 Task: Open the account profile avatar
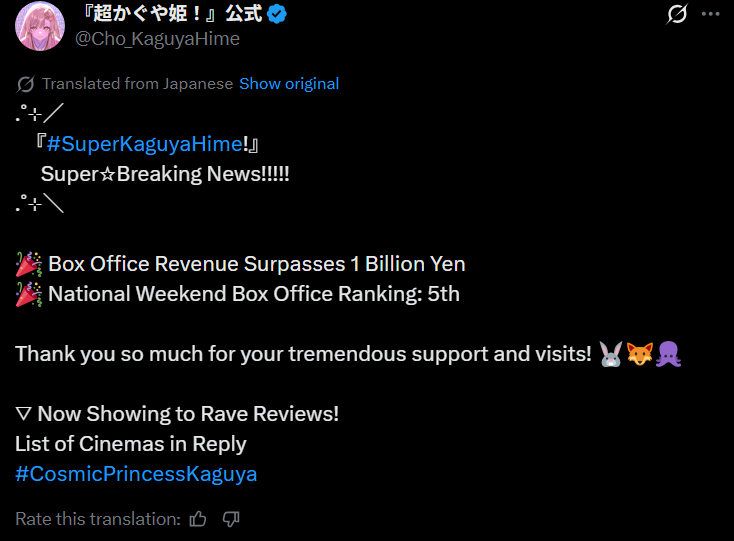pyautogui.click(x=40, y=26)
